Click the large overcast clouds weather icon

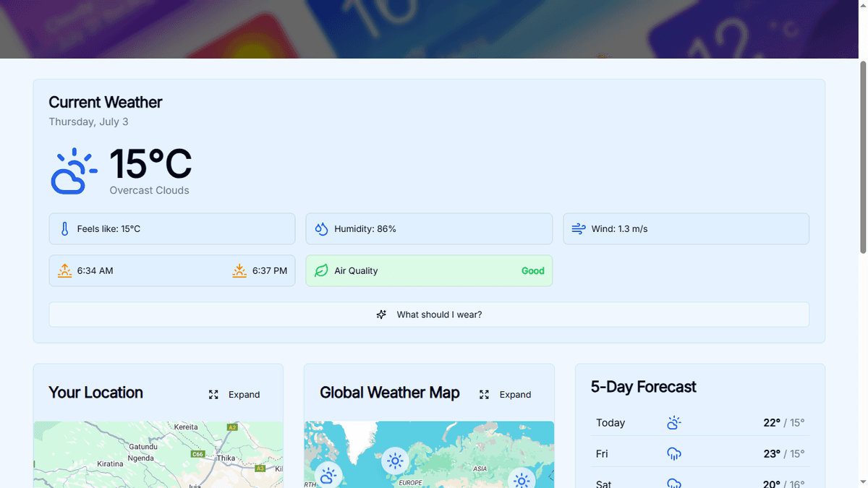point(74,171)
